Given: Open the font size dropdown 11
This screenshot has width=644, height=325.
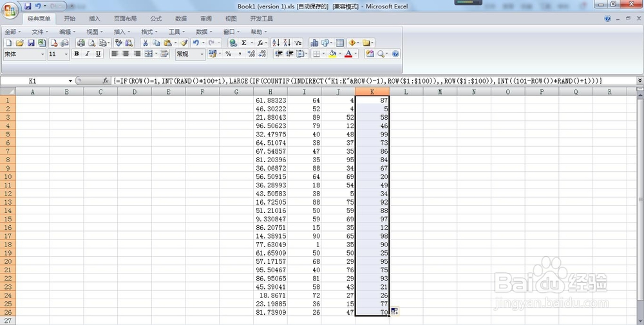Looking at the screenshot, I should tap(66, 54).
